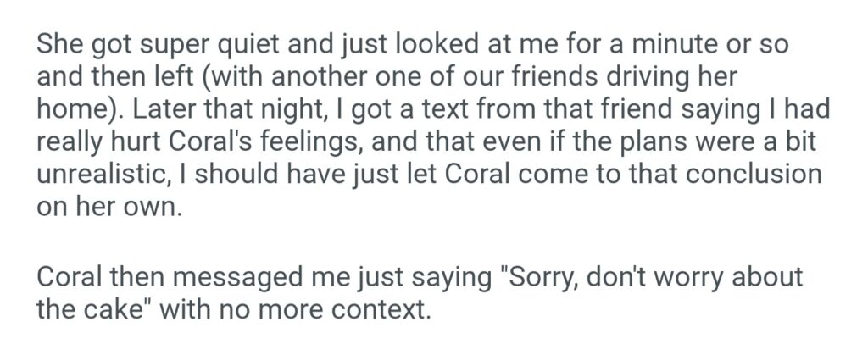Click the phrase "on her own."
Image resolution: width=868 pixels, height=355 pixels.
109,209
